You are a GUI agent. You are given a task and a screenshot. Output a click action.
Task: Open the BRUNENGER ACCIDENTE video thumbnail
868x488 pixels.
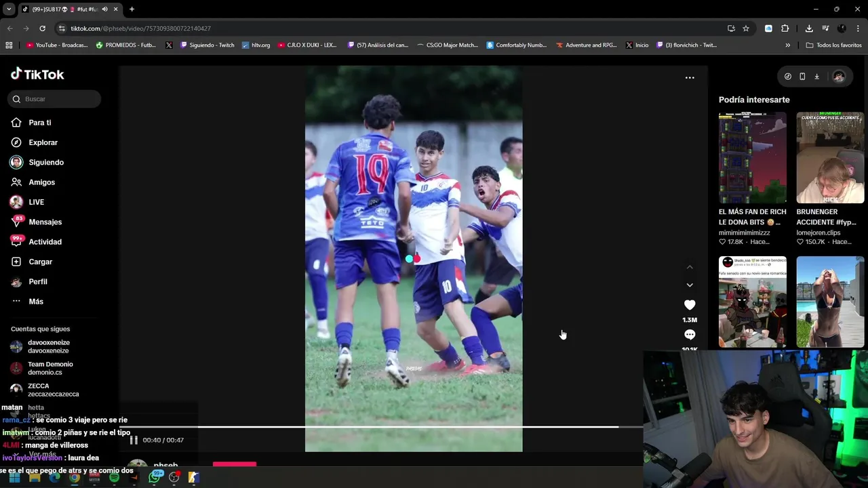click(830, 158)
